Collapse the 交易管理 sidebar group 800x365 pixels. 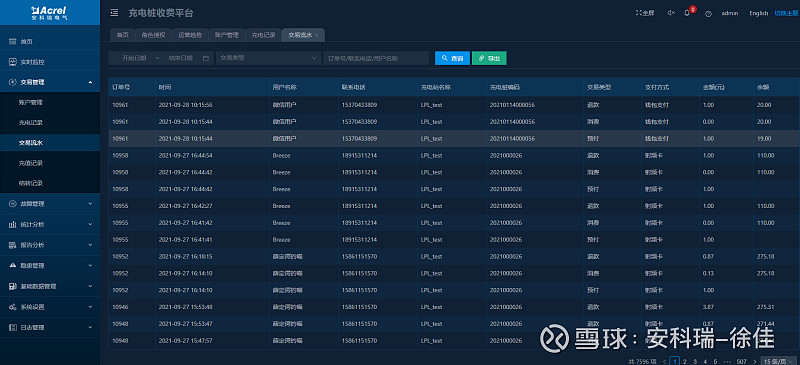tap(50, 82)
